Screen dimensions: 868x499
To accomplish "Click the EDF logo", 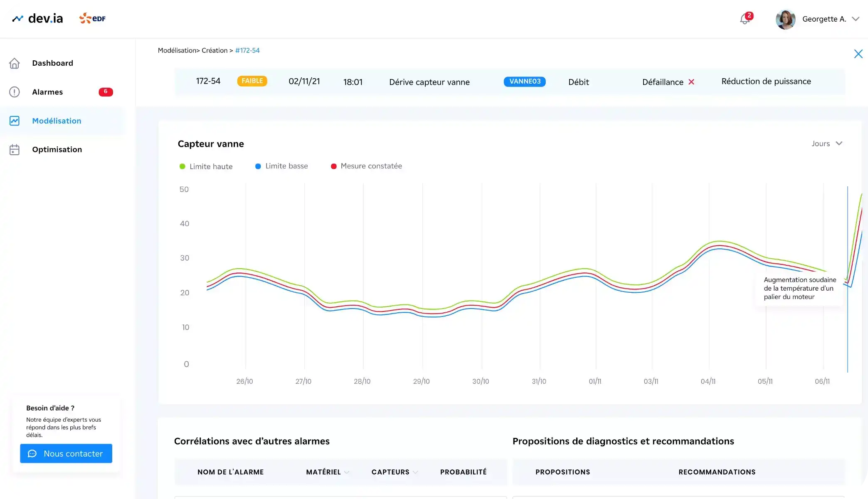I will 92,19.
